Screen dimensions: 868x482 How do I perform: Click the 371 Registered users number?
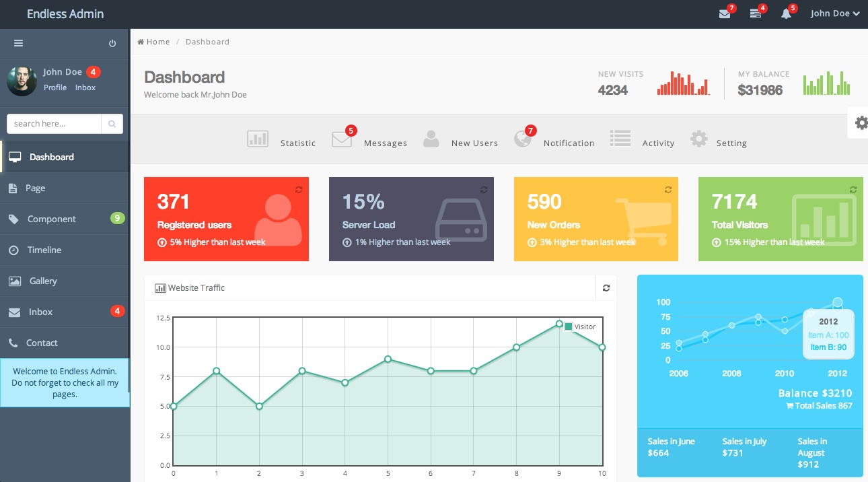pos(174,201)
